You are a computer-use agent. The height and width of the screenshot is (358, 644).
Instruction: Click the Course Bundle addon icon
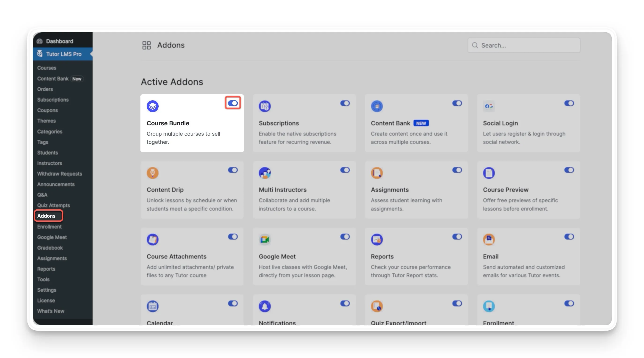coord(153,106)
